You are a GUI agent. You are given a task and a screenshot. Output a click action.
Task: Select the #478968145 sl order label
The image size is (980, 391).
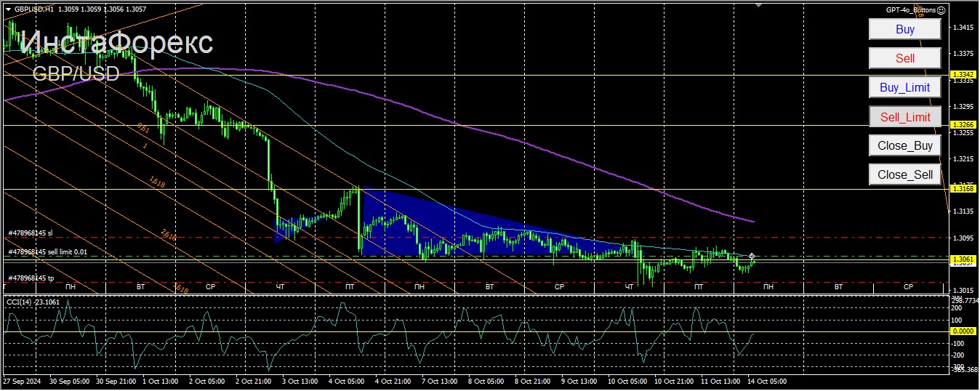tap(31, 233)
